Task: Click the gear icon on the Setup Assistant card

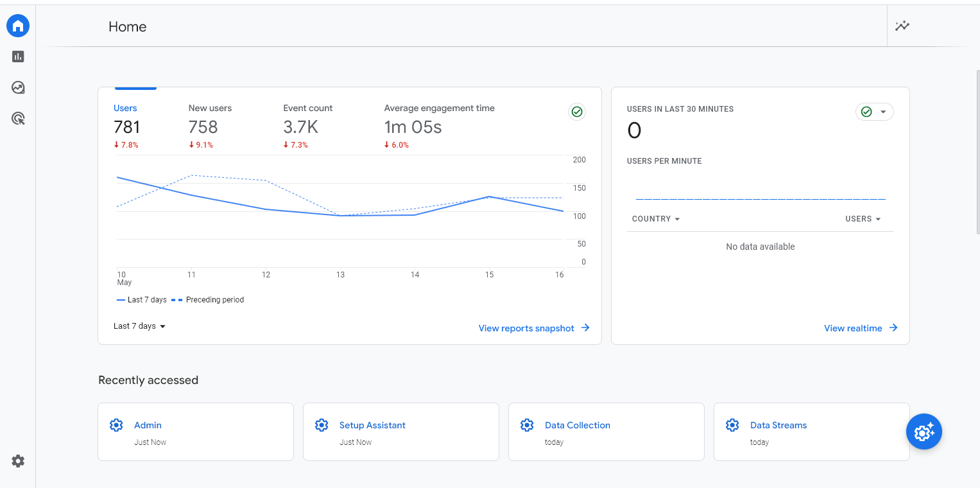Action: pos(322,424)
